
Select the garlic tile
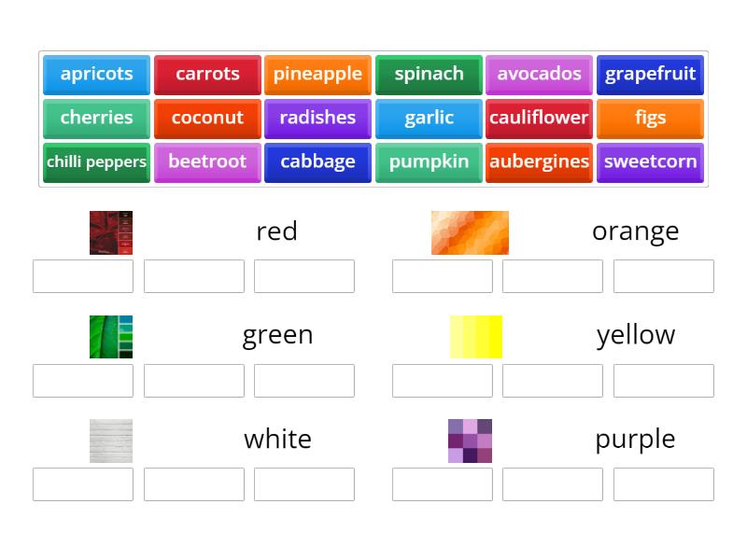[x=429, y=119]
